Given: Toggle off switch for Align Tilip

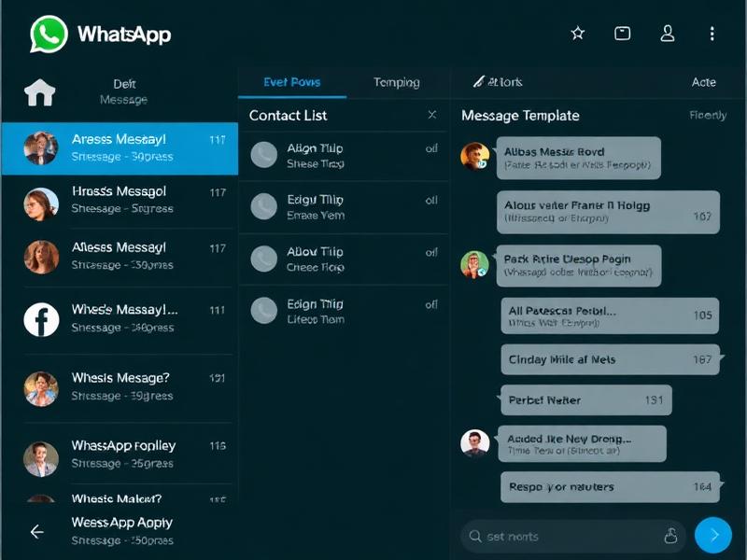Looking at the screenshot, I should click(x=431, y=148).
